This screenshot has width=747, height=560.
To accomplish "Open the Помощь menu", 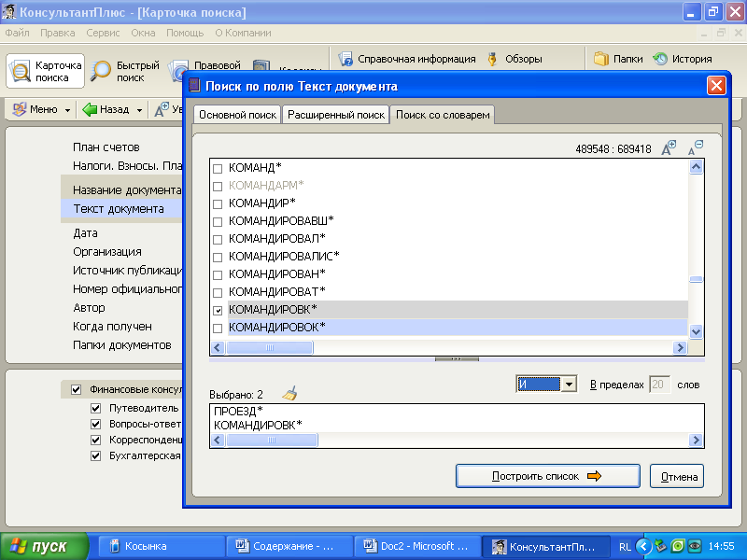I will (185, 33).
